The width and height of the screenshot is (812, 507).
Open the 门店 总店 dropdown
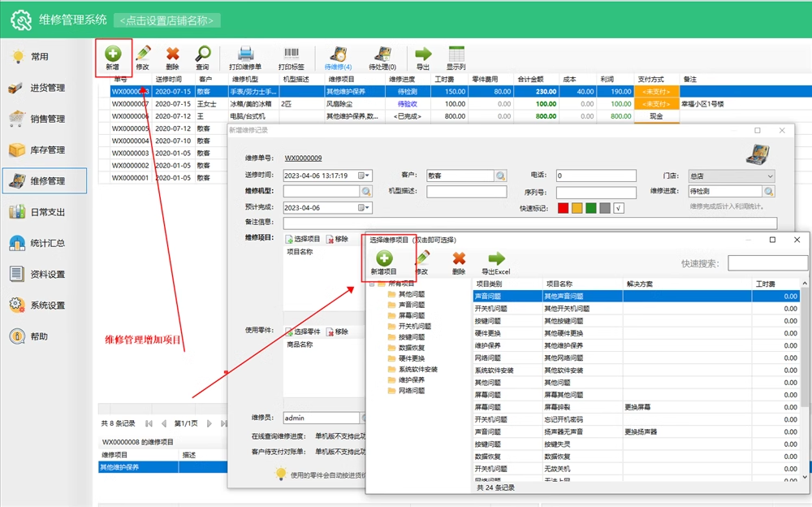(x=732, y=175)
